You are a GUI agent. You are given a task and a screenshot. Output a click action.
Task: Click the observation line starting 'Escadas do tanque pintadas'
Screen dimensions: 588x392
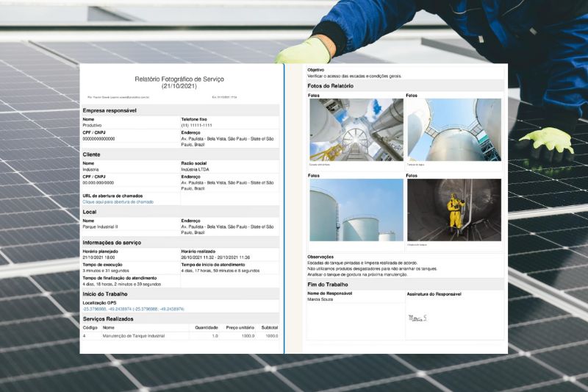click(362, 263)
